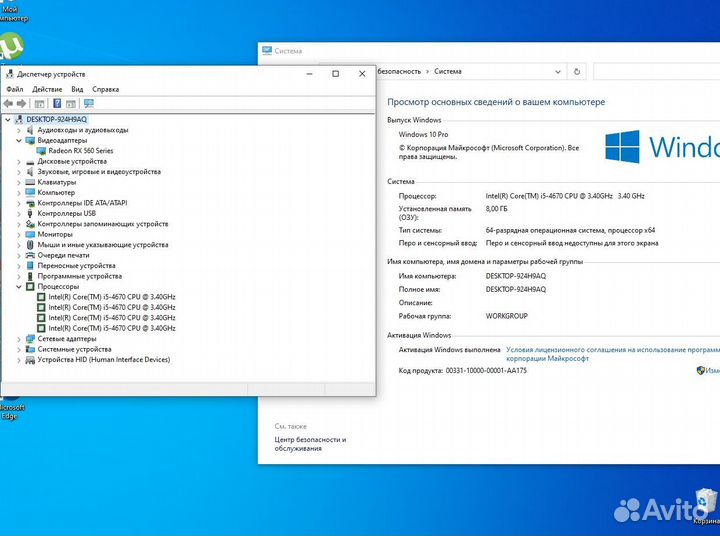Expand Дисковые устройства category
The width and height of the screenshot is (720, 536).
coord(19,162)
